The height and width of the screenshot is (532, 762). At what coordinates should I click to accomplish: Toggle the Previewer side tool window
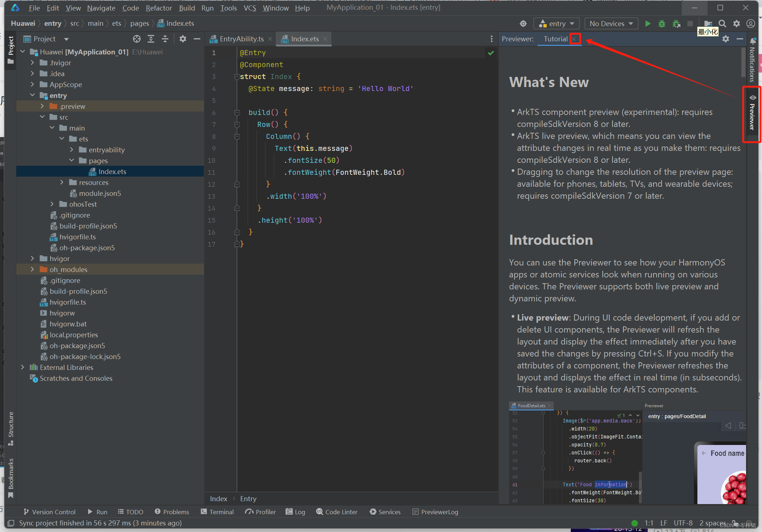pos(752,114)
